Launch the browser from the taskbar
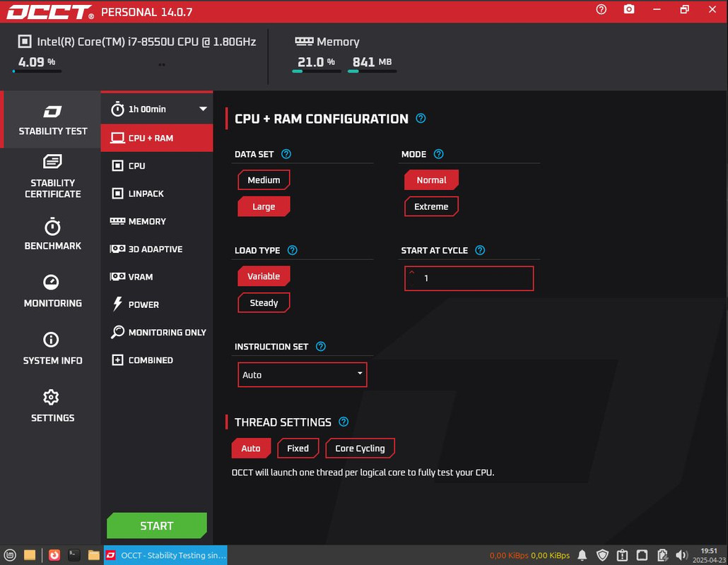This screenshot has height=565, width=728. [x=54, y=555]
